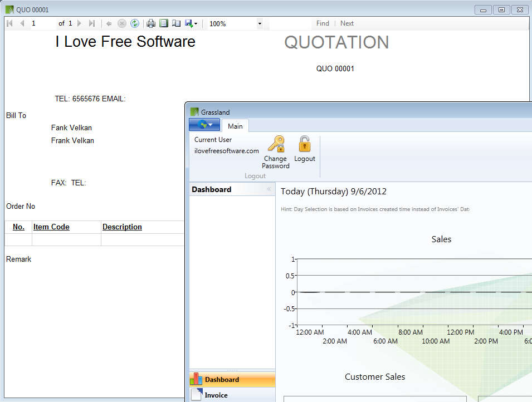Open the 100% zoom dropdown
532x402 pixels.
(260, 24)
